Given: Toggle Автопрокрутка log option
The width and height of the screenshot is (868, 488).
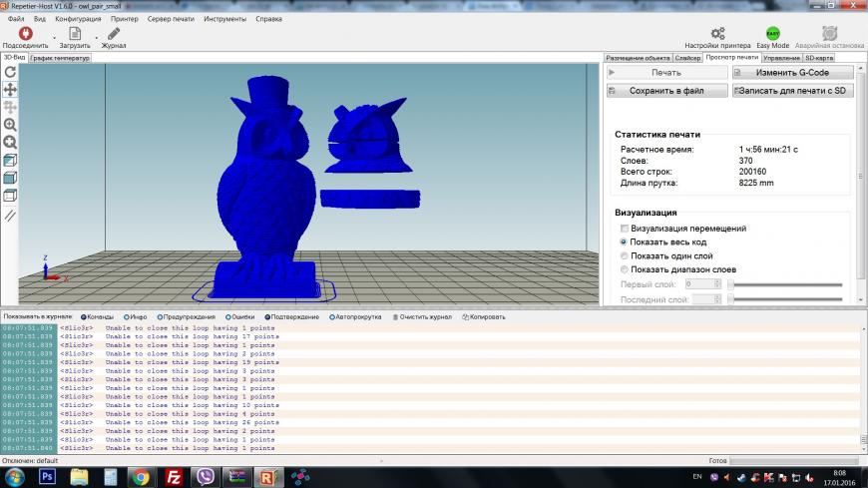Looking at the screenshot, I should point(355,317).
